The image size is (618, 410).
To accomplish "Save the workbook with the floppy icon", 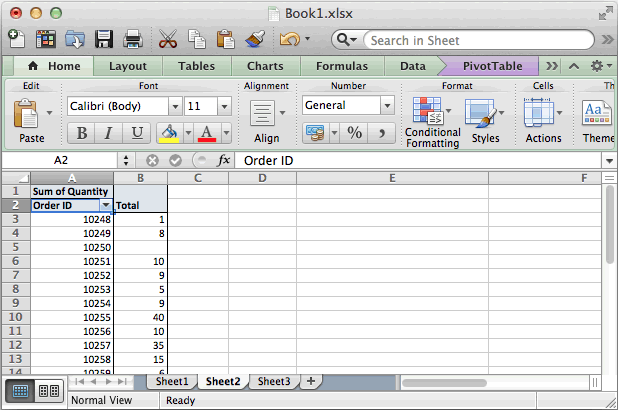I will pyautogui.click(x=104, y=39).
